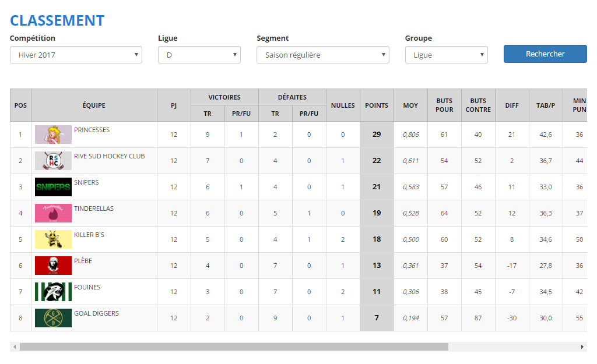Open the Ligue dropdown showing D
Image resolution: width=597 pixels, height=364 pixels.
(x=199, y=55)
